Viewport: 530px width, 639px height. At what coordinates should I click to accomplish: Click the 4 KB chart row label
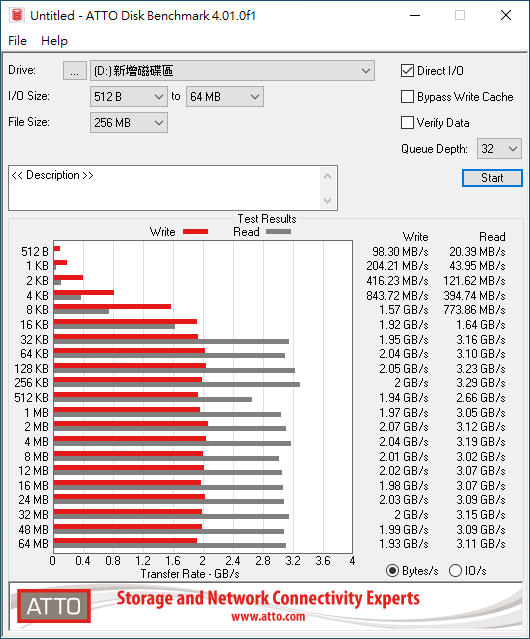37,296
